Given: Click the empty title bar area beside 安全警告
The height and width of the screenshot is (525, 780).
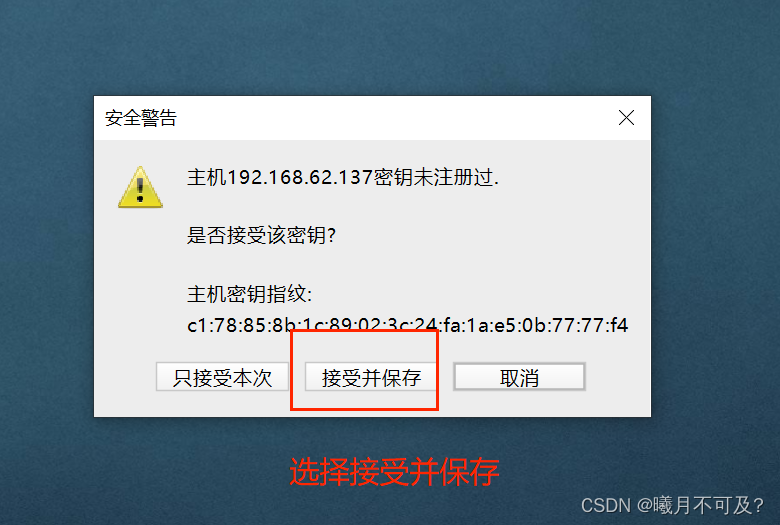Looking at the screenshot, I should 393,118.
